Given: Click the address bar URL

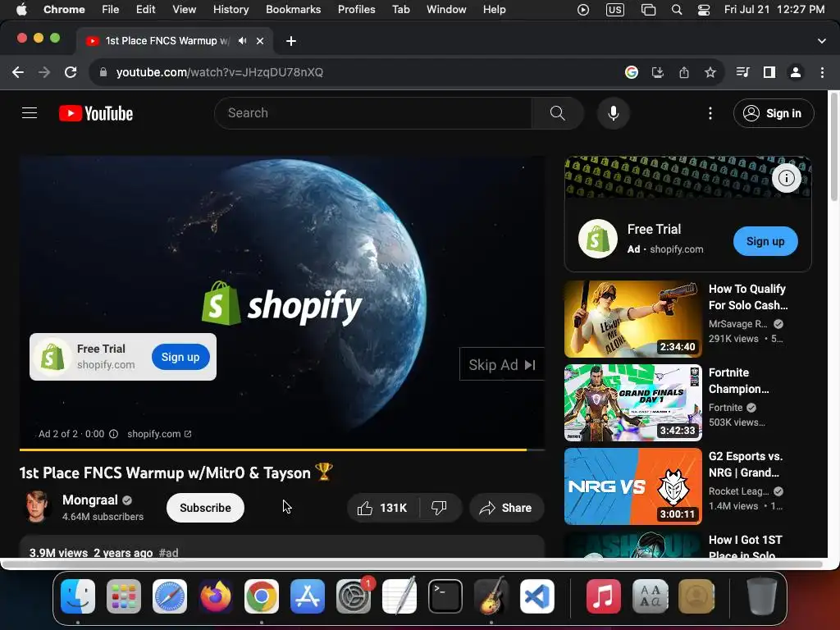Looking at the screenshot, I should coord(220,72).
